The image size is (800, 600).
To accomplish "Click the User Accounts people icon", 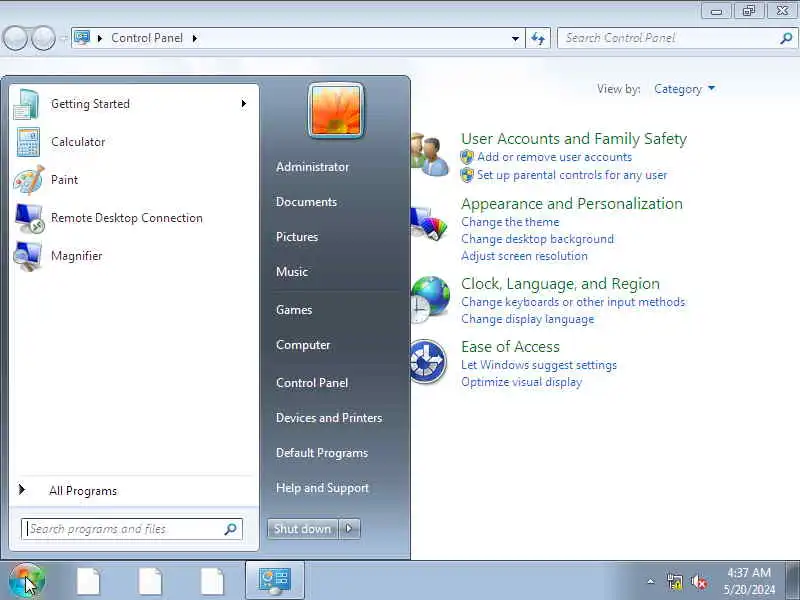I will pos(430,155).
